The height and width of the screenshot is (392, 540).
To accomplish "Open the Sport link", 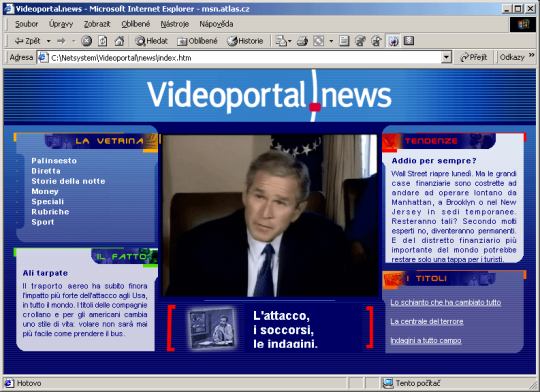I will 43,222.
